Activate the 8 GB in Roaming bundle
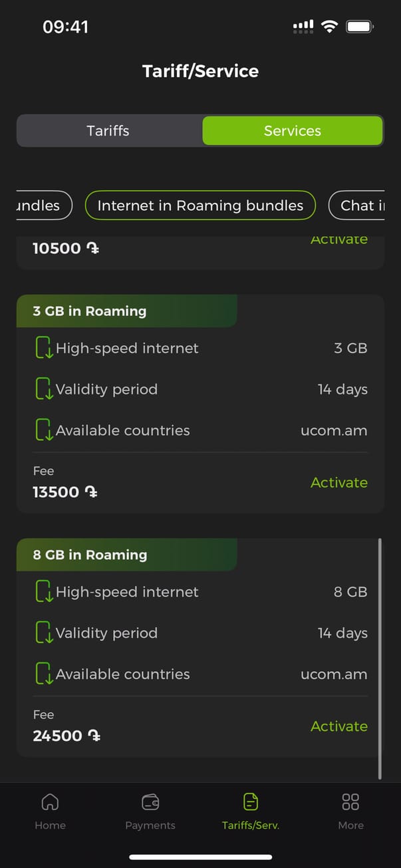The image size is (401, 868). [x=338, y=726]
